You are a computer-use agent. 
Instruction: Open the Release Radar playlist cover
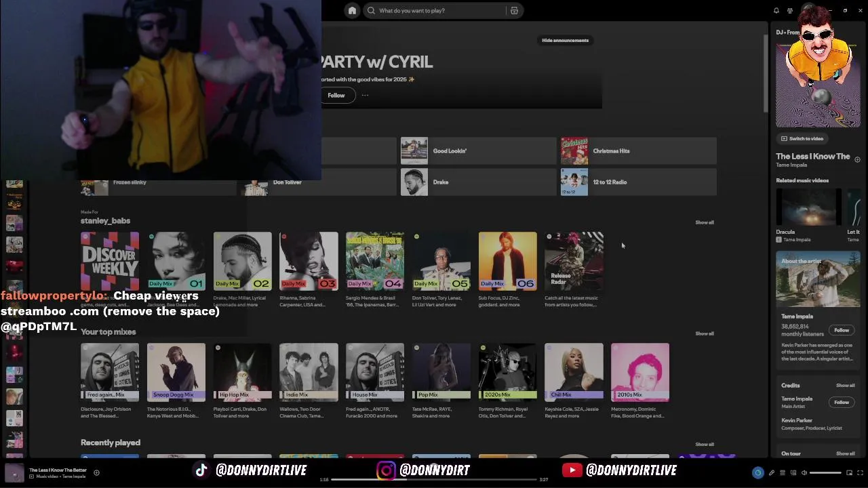coord(574,261)
